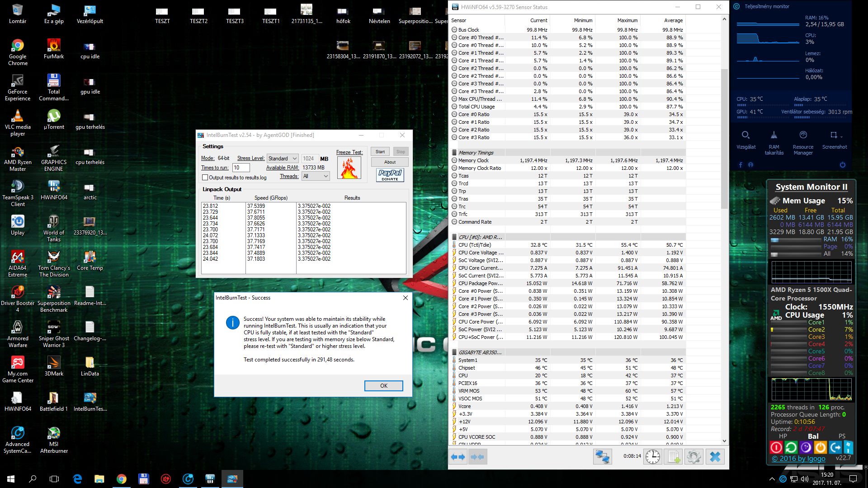Click HWiNFO logging start sheet icon
Viewport: 868px width, 488px height.
[x=673, y=457]
